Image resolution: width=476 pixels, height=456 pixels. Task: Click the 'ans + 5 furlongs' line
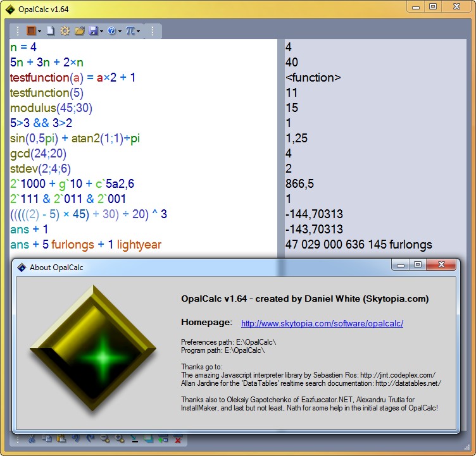(86, 245)
